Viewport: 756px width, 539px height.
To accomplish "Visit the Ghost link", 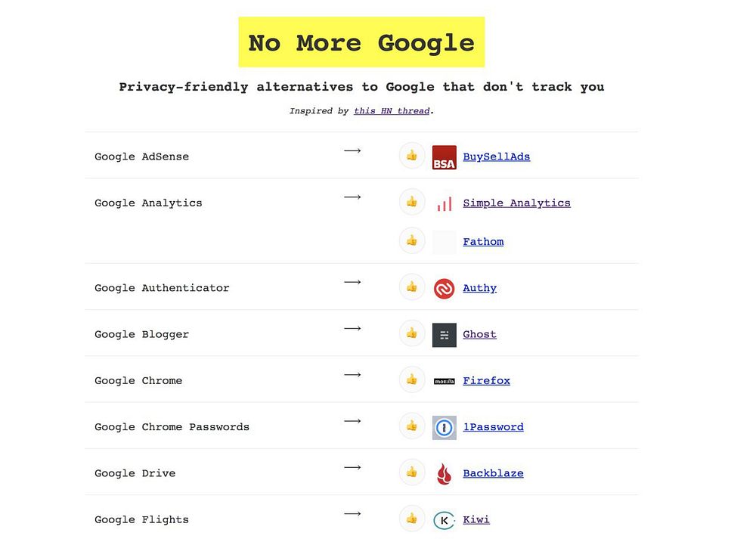I will pos(479,334).
